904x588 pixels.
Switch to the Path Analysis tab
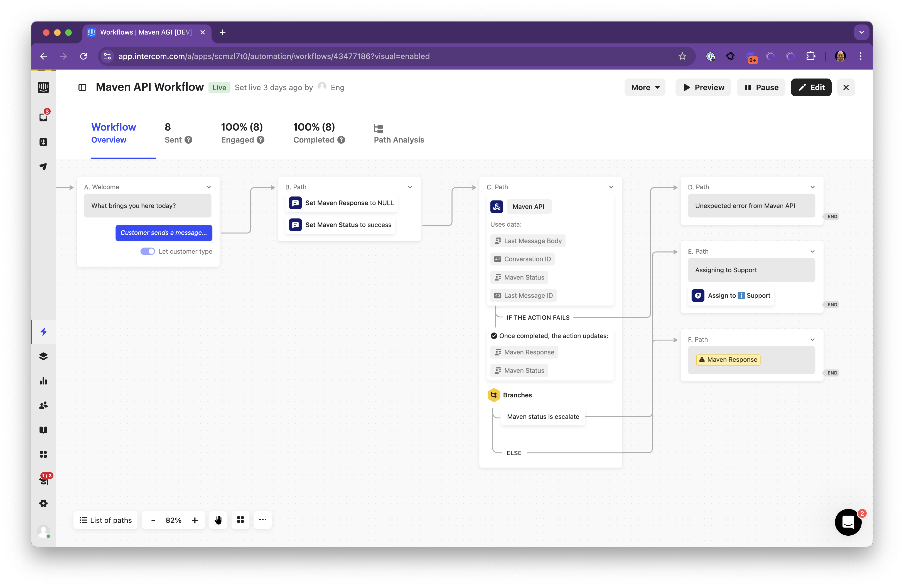coord(399,134)
